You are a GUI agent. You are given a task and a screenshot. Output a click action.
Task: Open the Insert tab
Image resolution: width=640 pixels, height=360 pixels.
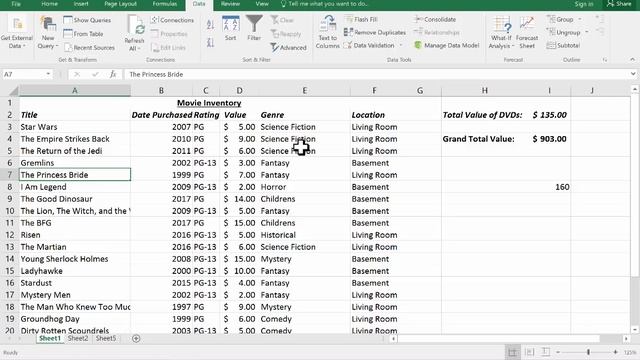pyautogui.click(x=81, y=4)
